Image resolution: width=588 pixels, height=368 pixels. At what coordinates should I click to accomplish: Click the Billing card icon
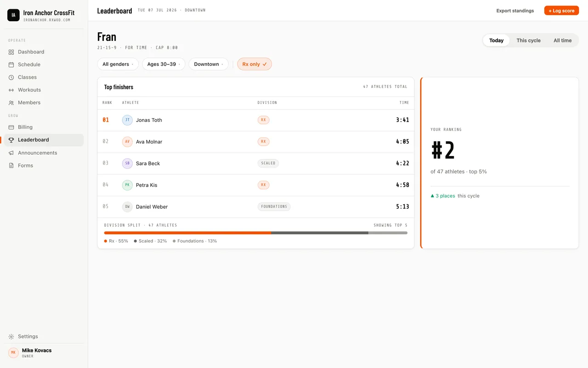pyautogui.click(x=11, y=127)
